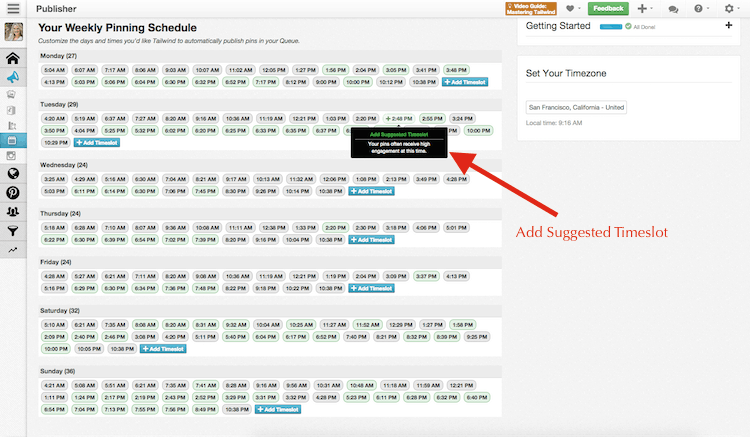Image resolution: width=750 pixels, height=437 pixels.
Task: Expand the Getting Started panel
Action: 728,25
